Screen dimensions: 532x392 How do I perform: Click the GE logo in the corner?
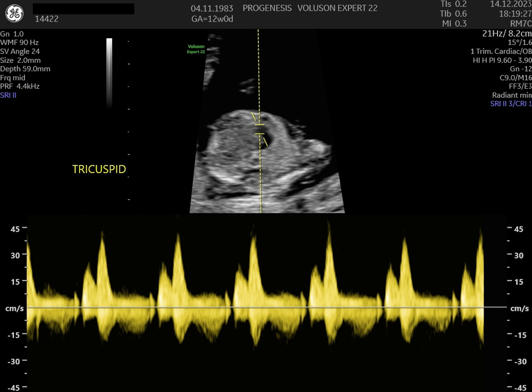click(x=15, y=14)
